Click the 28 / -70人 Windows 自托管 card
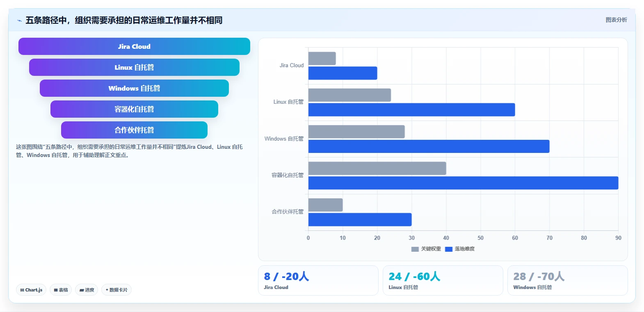This screenshot has width=644, height=312. pos(567,280)
